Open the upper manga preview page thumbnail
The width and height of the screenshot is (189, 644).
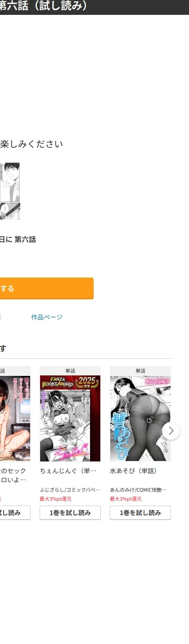(x=10, y=182)
